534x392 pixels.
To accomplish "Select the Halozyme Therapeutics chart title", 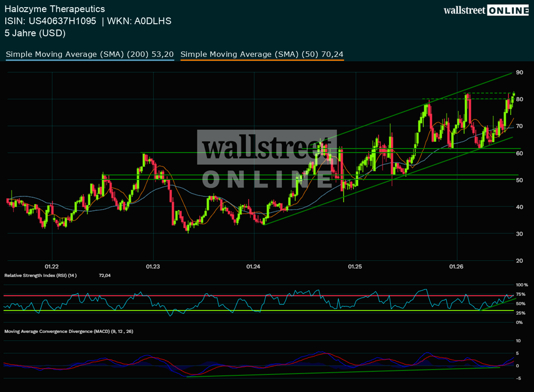I will click(55, 9).
